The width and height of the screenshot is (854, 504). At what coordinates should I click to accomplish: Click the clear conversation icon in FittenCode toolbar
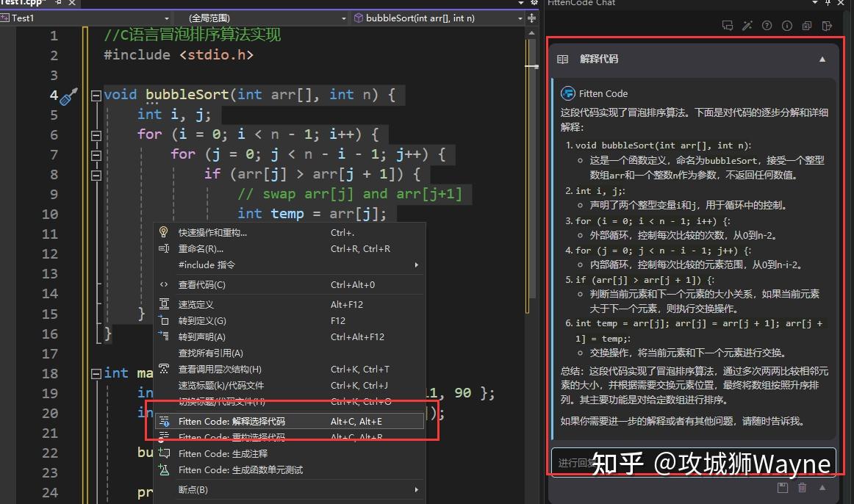[x=805, y=25]
